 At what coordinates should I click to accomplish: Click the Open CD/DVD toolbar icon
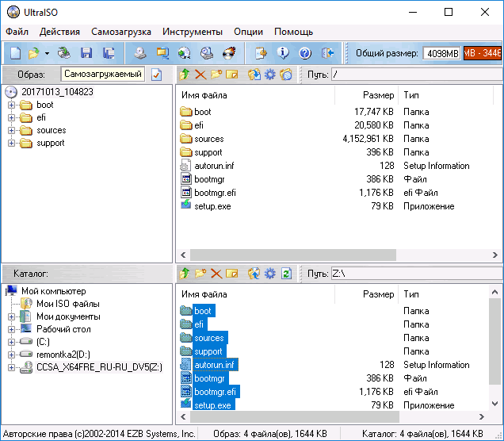[64, 53]
